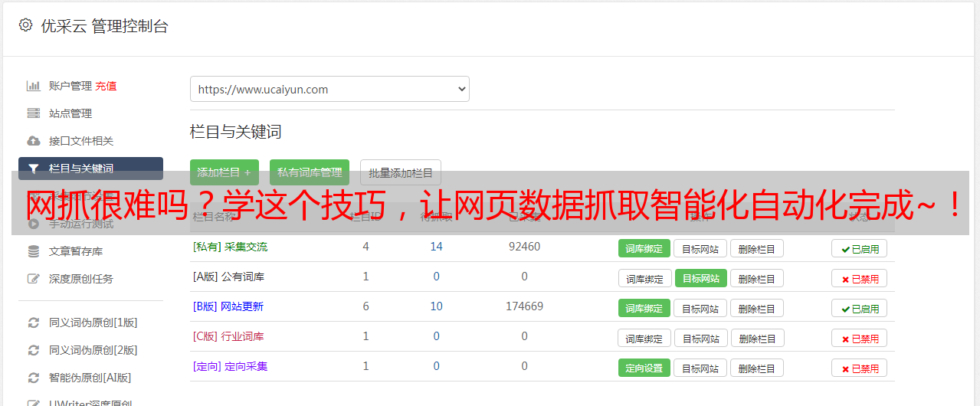Click the play icon for 手动运行测试
Image resolution: width=980 pixels, height=406 pixels.
(x=33, y=224)
